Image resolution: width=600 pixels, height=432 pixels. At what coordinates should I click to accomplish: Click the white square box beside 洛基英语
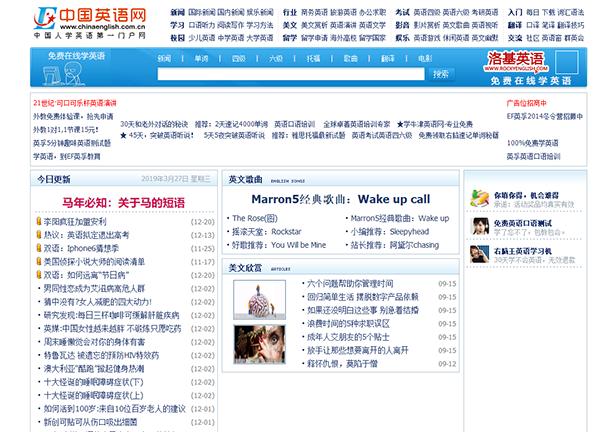point(567,62)
